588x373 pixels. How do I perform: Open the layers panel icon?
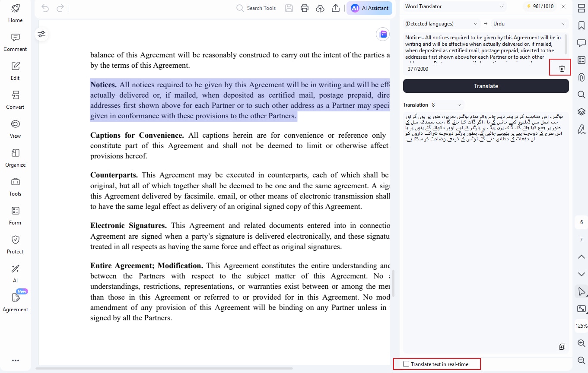point(582,111)
